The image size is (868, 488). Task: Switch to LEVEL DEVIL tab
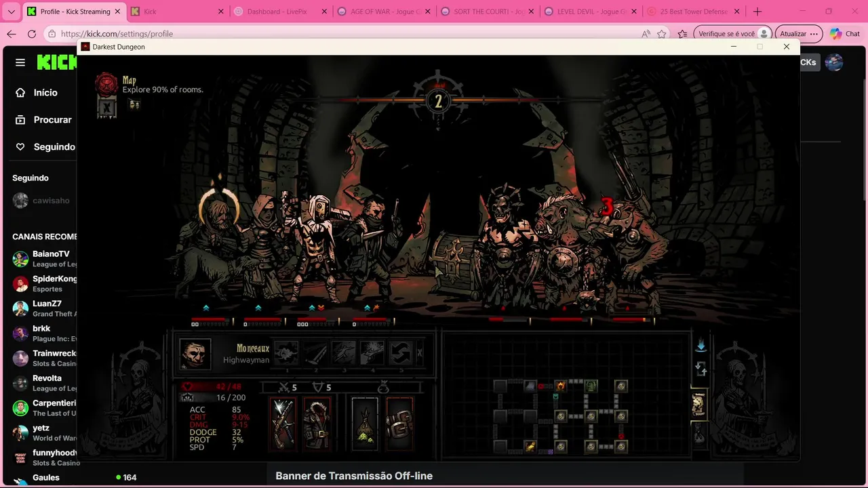coord(590,12)
